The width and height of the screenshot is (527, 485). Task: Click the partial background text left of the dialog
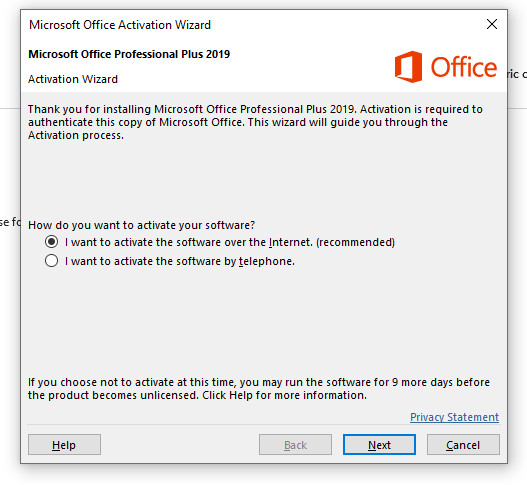click(x=10, y=222)
